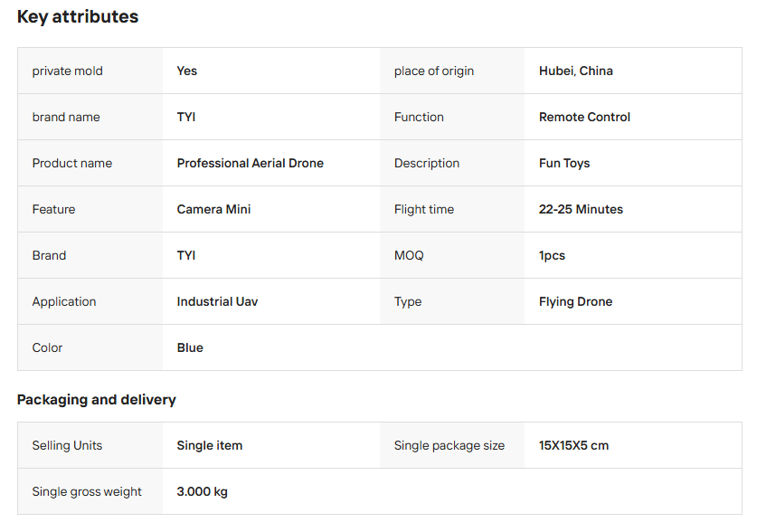Screen dimensions: 757x532
Task: Select the Fun Toys description value
Action: [x=564, y=164]
